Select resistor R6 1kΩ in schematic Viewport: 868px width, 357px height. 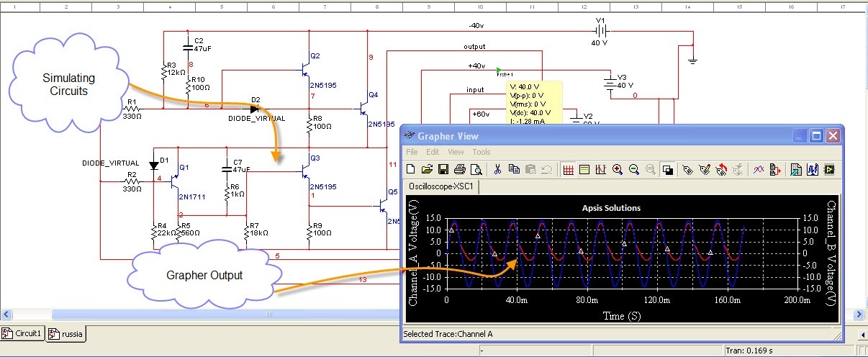227,193
